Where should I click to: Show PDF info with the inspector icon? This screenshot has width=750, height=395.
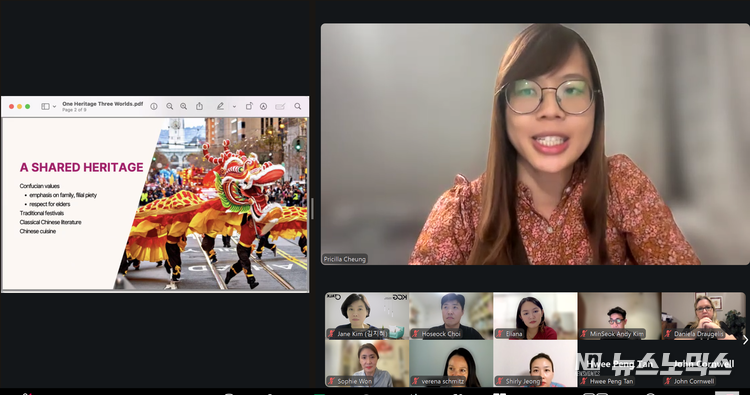coord(154,106)
